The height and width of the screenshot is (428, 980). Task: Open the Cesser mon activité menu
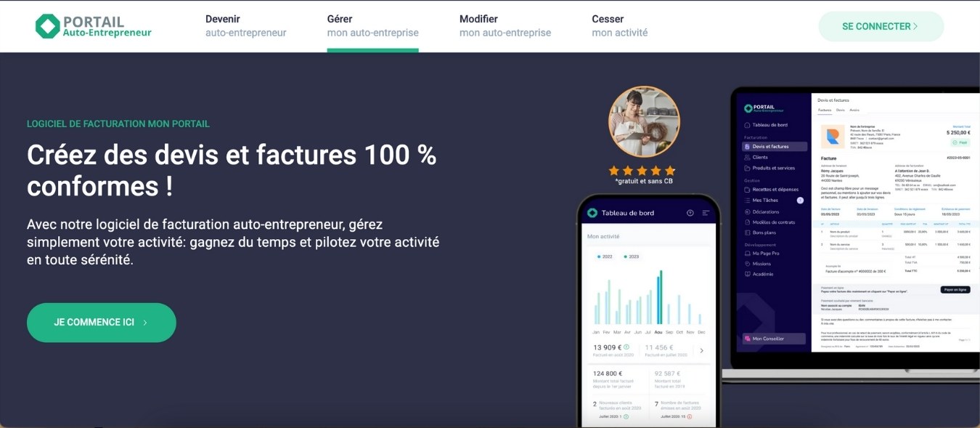click(619, 26)
